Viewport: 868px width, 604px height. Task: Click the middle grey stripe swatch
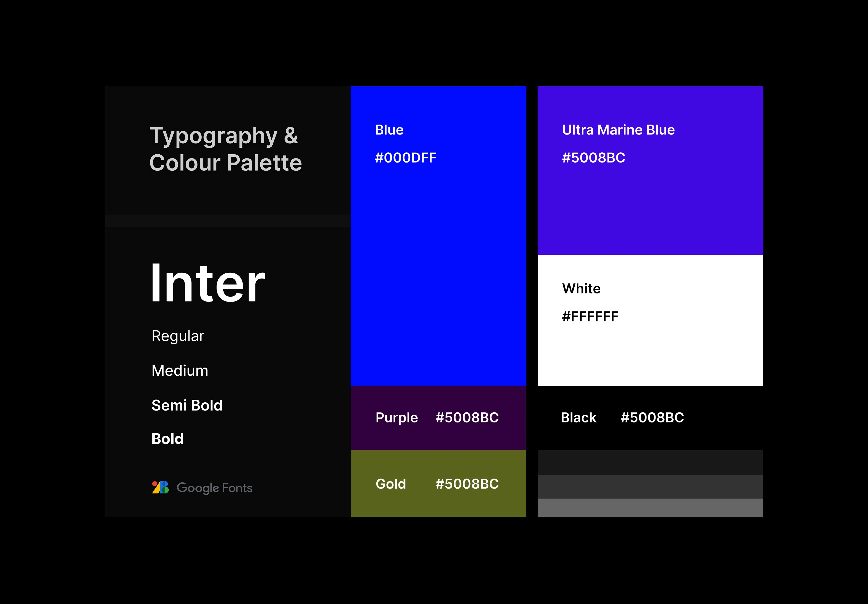coord(650,487)
